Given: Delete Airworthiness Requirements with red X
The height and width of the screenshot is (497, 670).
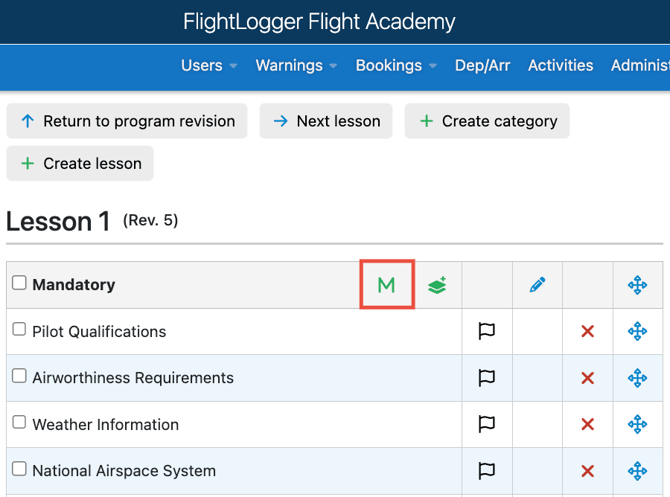Looking at the screenshot, I should tap(588, 378).
